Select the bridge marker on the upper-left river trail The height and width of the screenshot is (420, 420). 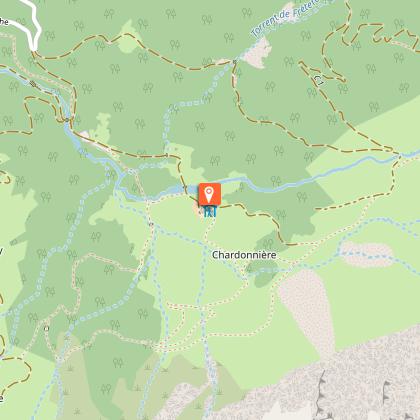(x=33, y=84)
